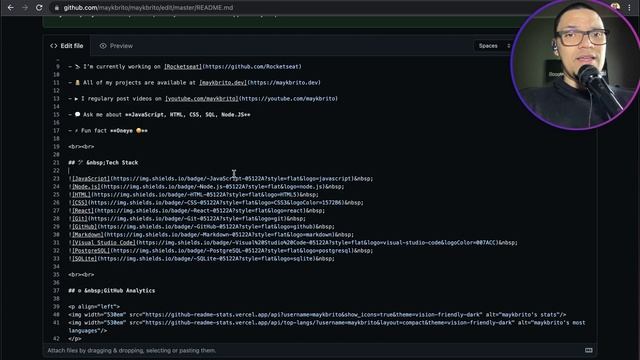Click the br tags on line 19
640x360 pixels.
point(81,147)
